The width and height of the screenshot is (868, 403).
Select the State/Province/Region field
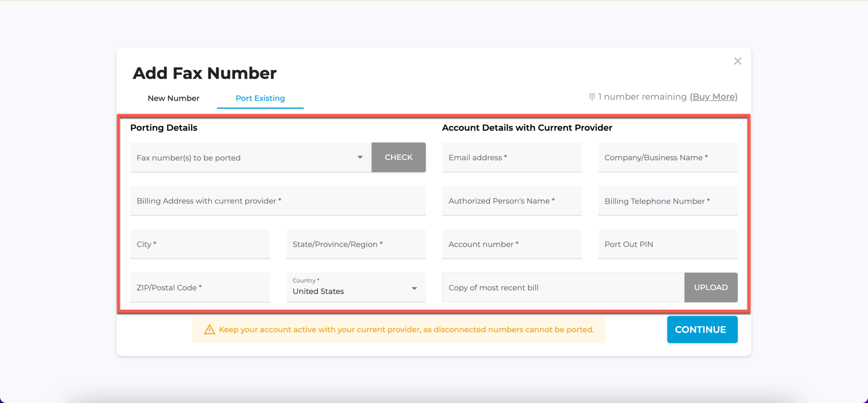[356, 244]
